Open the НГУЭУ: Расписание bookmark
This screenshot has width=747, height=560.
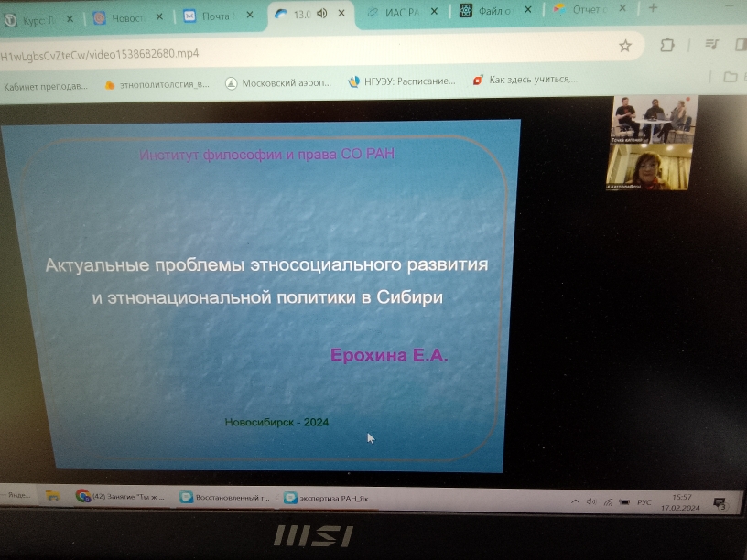point(403,81)
